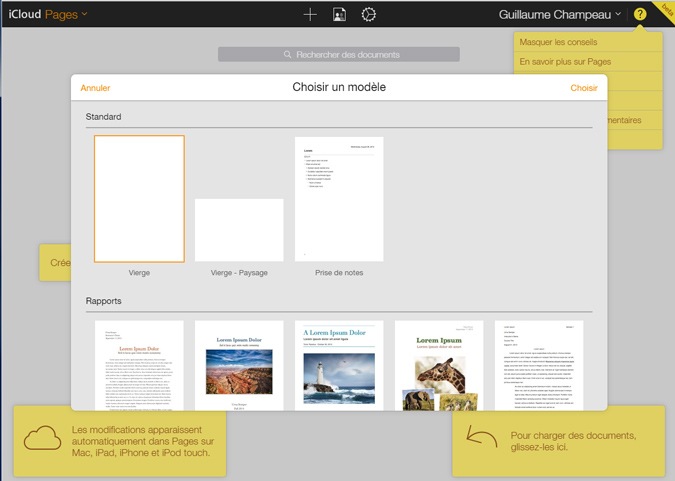Pick the report template with canyon photo
675x481 pixels.
(x=239, y=365)
